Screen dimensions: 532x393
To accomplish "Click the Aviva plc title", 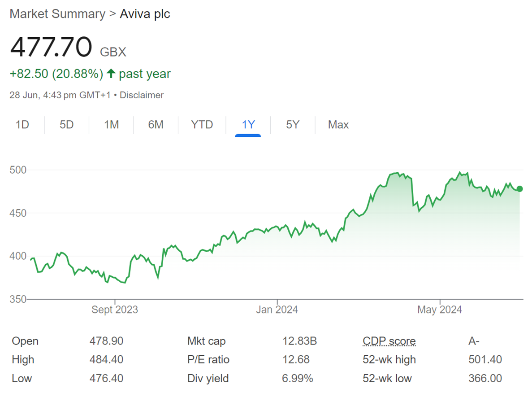I will [145, 14].
